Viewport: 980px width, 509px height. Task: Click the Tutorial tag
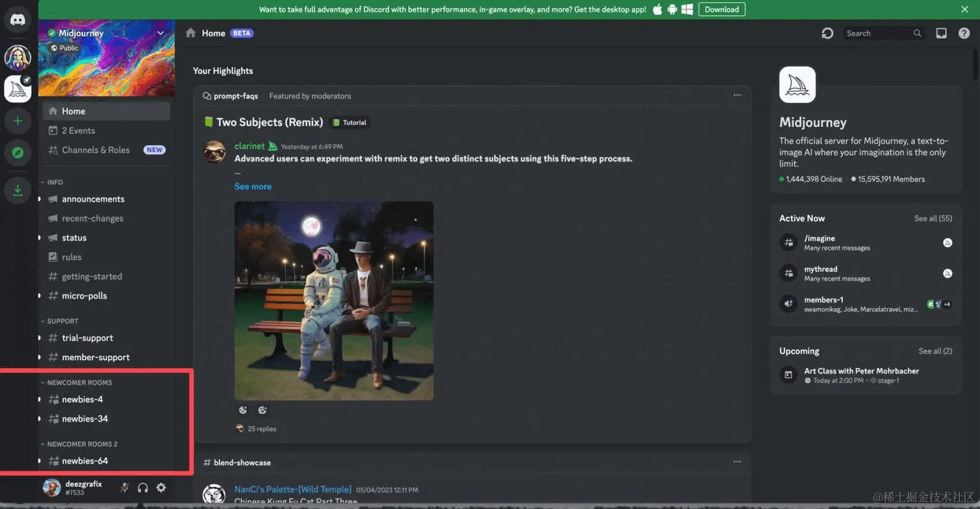point(350,123)
